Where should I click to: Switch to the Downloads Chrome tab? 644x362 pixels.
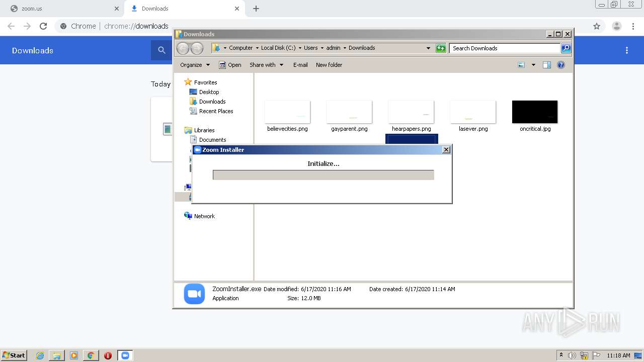(184, 9)
